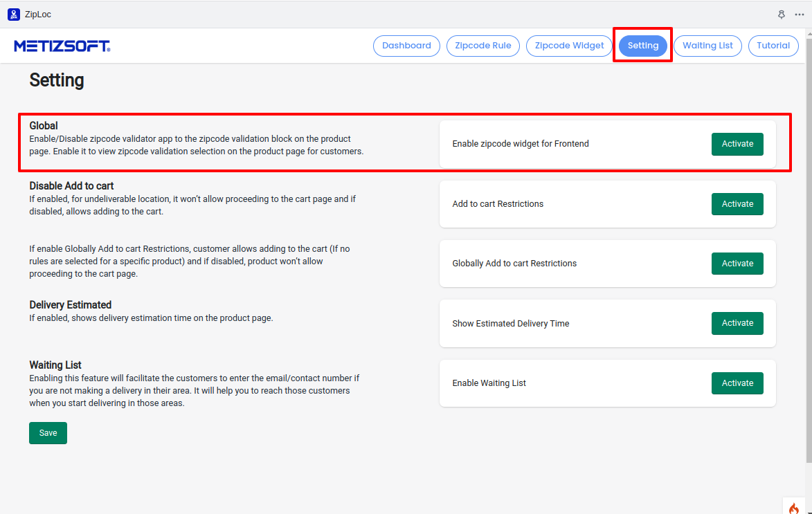Click the vertical scrollbar on the right
This screenshot has width=812, height=514.
click(808, 263)
